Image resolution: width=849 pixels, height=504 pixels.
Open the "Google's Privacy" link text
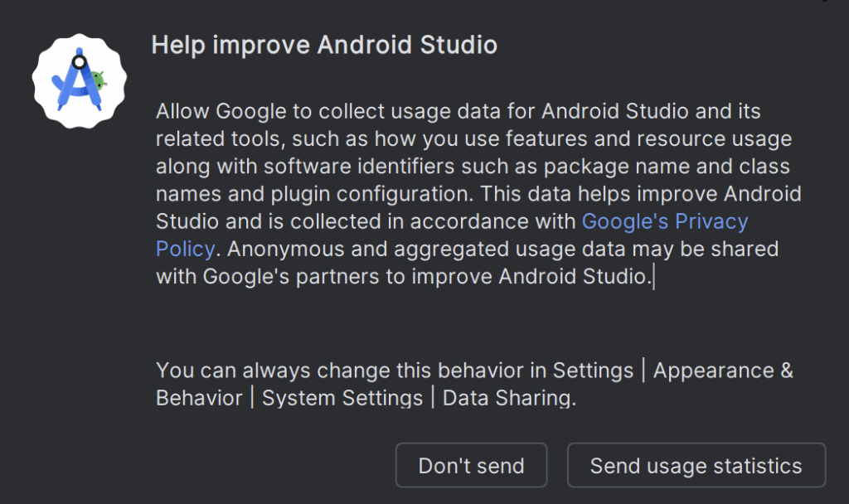(665, 222)
